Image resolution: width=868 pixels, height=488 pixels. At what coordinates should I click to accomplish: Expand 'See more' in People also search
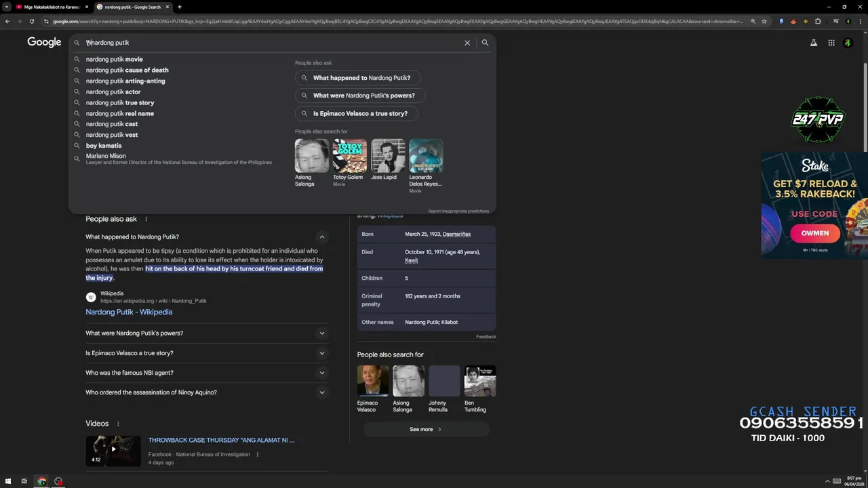pyautogui.click(x=426, y=429)
